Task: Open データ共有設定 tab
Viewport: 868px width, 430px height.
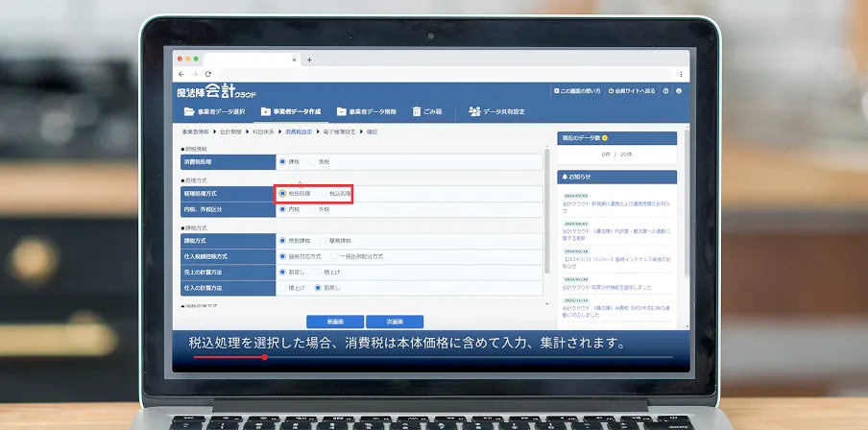Action: point(496,111)
